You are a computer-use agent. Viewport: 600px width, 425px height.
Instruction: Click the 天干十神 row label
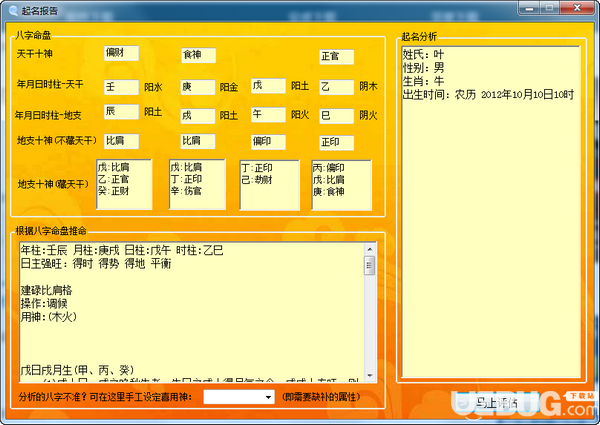34,54
